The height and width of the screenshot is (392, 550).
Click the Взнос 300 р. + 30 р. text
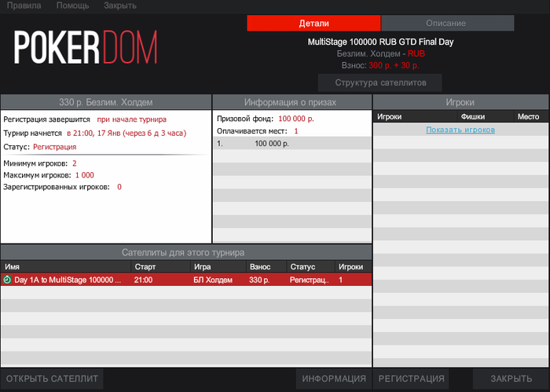[x=380, y=65]
